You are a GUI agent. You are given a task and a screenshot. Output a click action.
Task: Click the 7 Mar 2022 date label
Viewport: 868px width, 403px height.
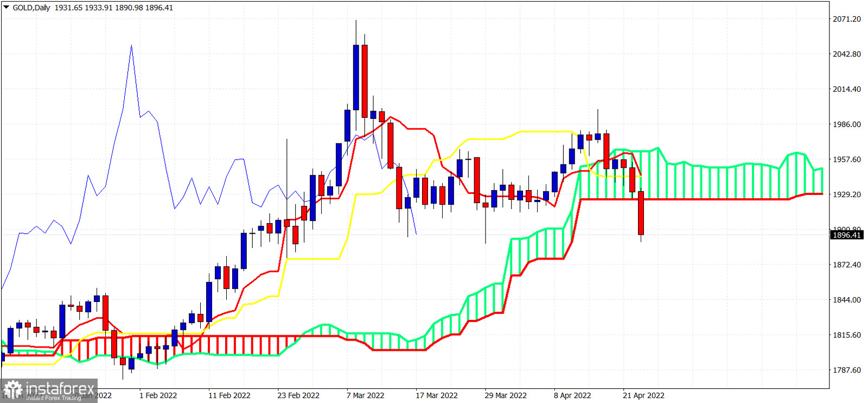click(x=366, y=395)
